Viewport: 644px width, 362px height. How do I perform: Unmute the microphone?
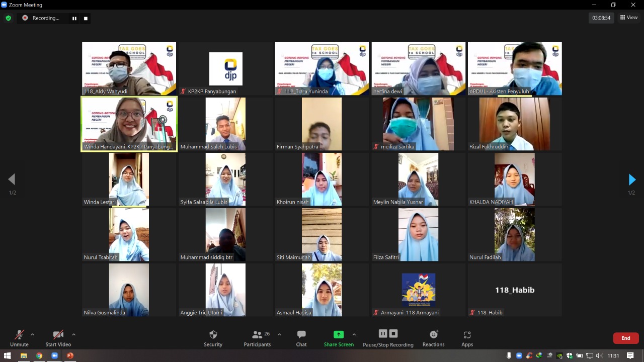pos(19,338)
